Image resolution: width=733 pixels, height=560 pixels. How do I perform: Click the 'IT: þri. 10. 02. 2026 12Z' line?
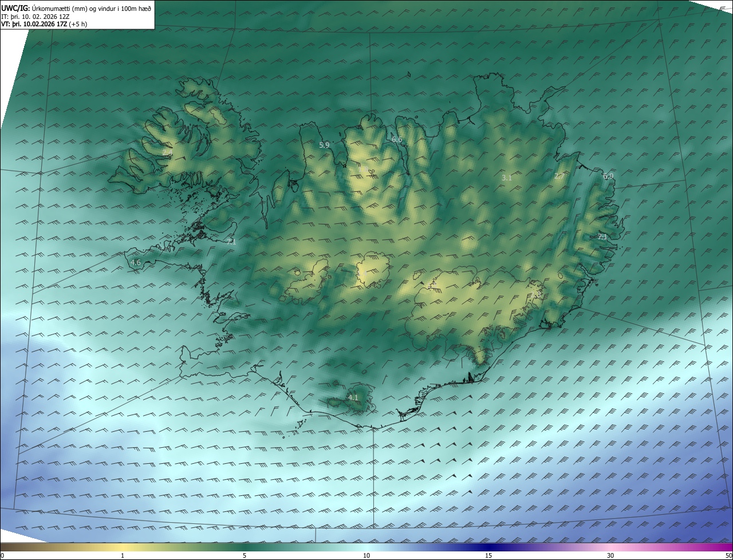click(x=36, y=17)
